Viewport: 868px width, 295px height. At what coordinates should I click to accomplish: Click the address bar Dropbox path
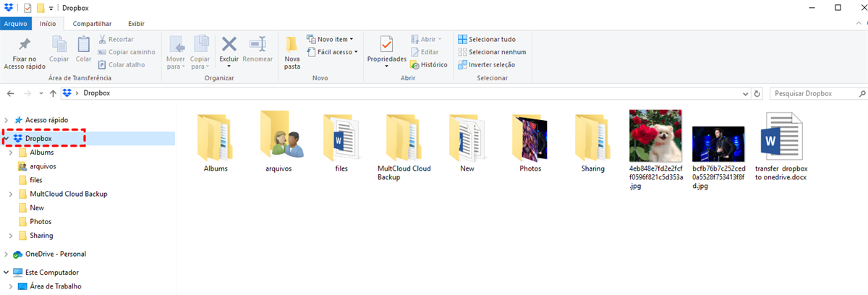[96, 93]
